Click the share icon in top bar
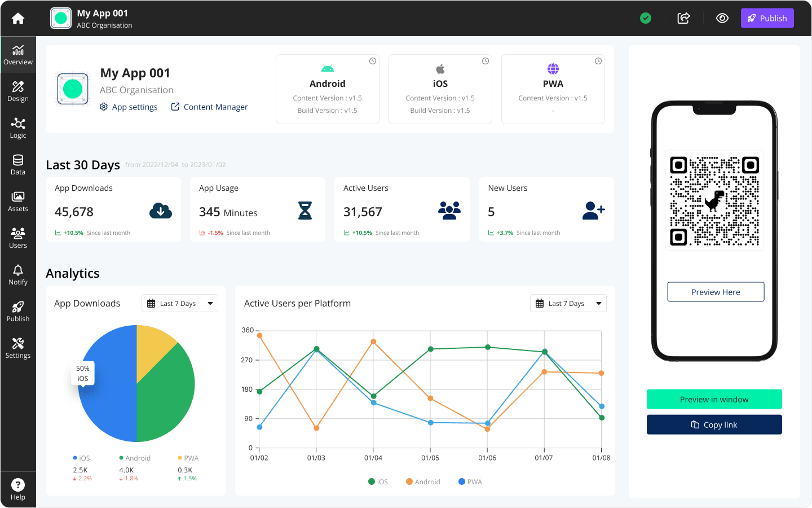The width and height of the screenshot is (812, 508). pos(683,18)
